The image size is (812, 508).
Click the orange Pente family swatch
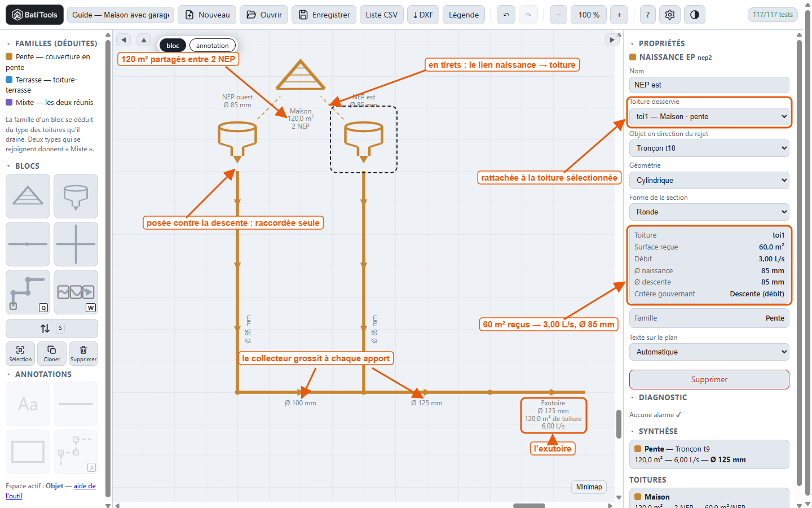coord(9,56)
